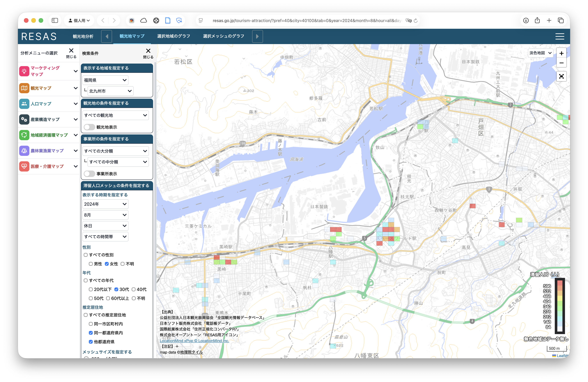Click the fullscreen map icon

pos(561,76)
